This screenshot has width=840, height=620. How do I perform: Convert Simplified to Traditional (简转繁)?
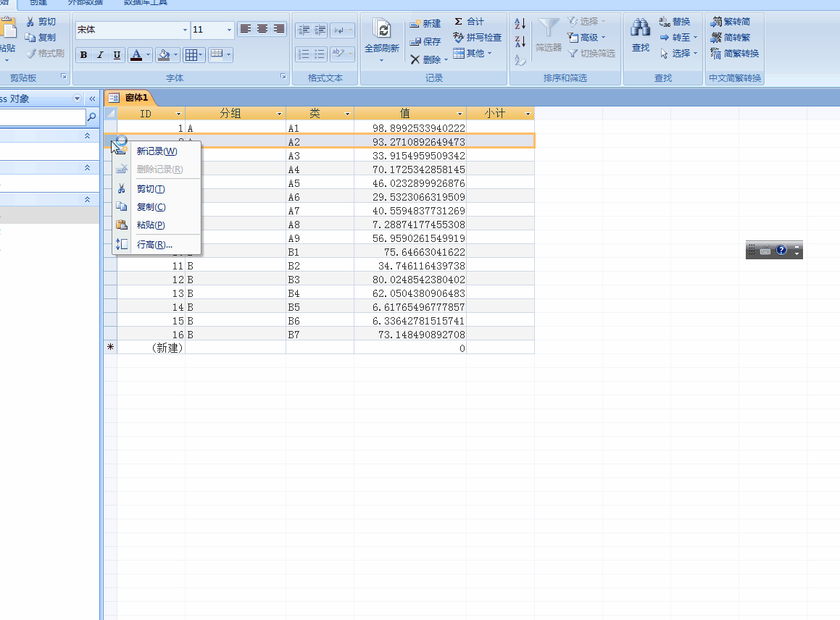coord(730,38)
